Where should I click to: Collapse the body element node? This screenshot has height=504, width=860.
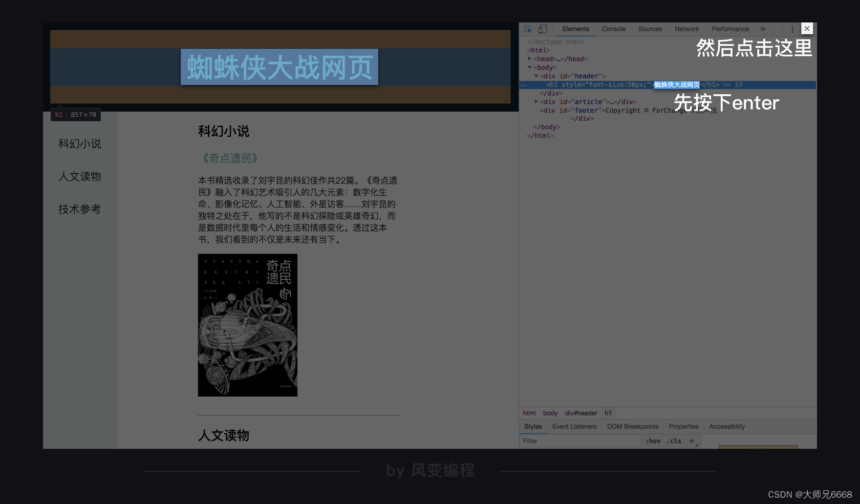tap(530, 67)
